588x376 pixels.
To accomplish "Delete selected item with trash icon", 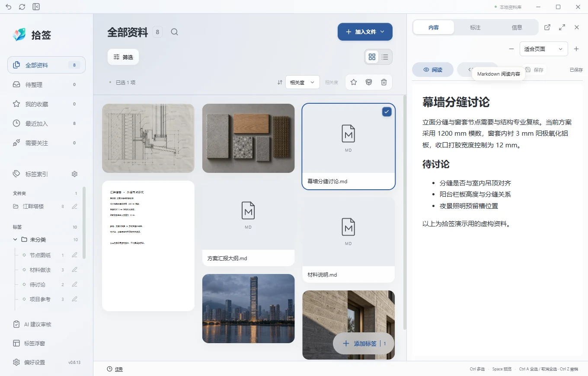I will click(x=384, y=82).
